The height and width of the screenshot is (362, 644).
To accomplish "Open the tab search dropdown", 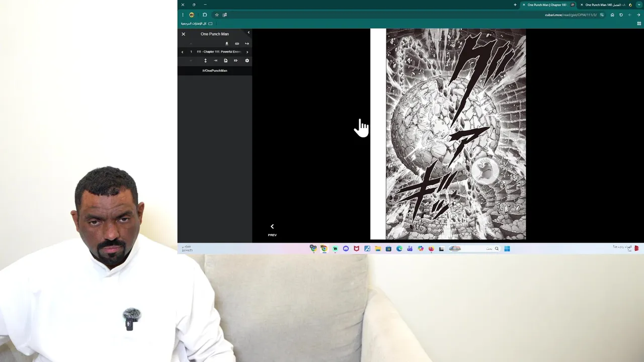I will coord(639,5).
